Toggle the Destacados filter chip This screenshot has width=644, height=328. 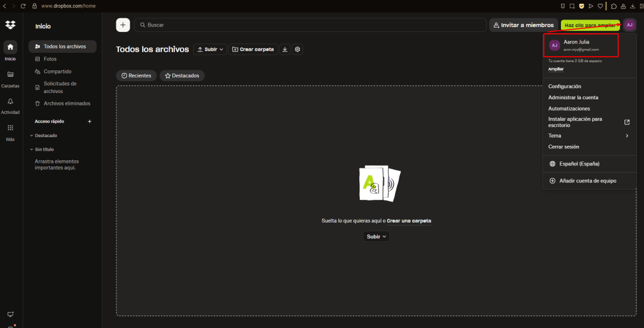182,75
